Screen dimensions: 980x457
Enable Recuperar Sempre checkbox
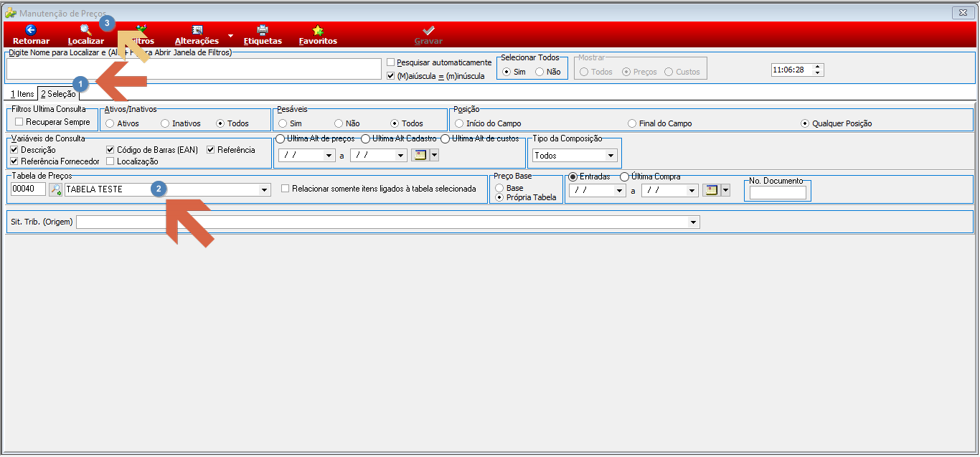19,122
